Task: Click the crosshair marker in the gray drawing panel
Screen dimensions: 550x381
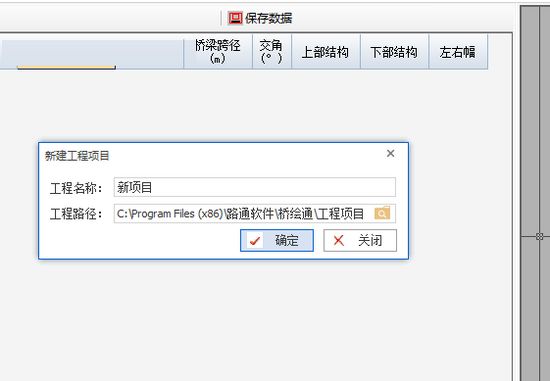Action: point(539,236)
